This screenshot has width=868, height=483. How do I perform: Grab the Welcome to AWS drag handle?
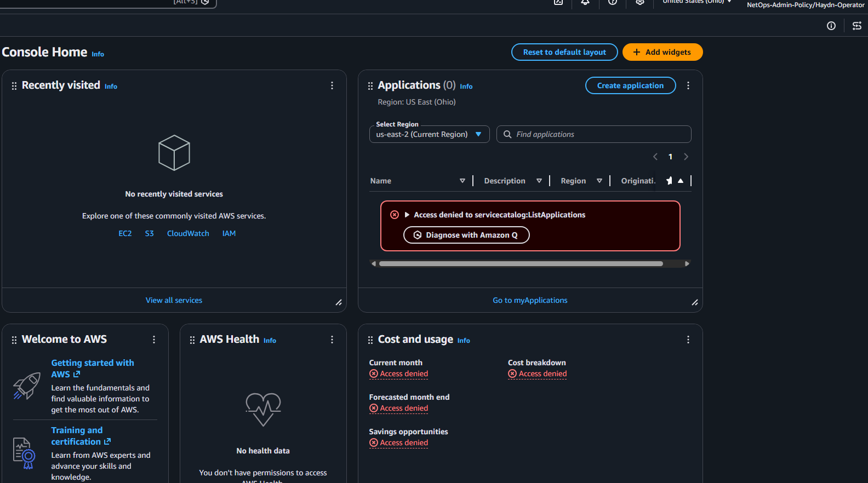tap(14, 340)
